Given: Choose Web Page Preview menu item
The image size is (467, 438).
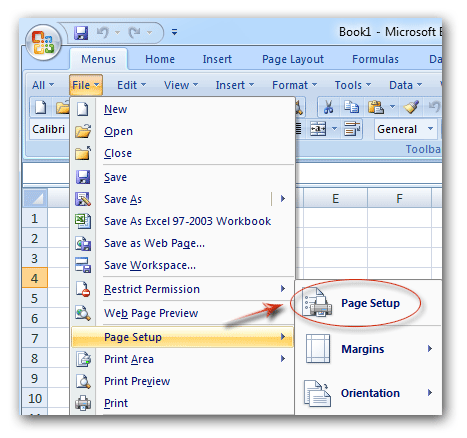Looking at the screenshot, I should point(182,313).
